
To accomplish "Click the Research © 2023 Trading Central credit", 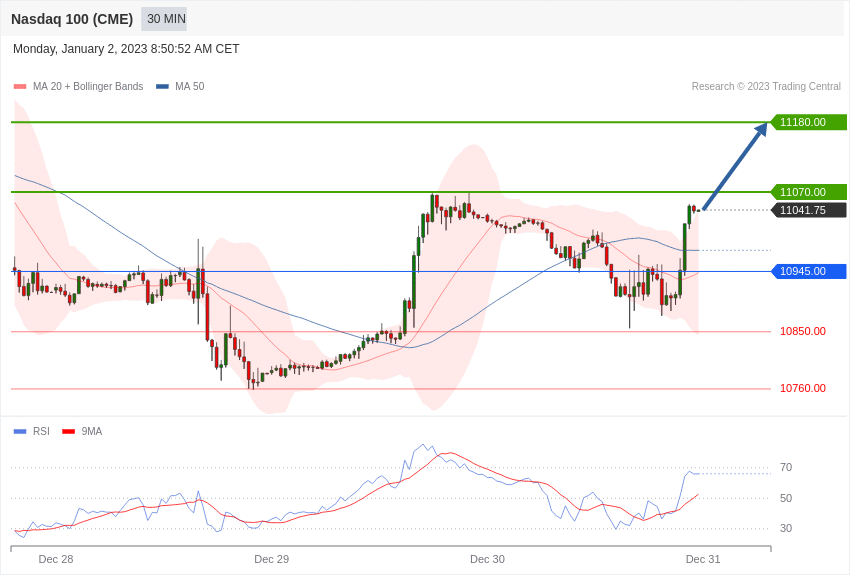I will point(766,87).
